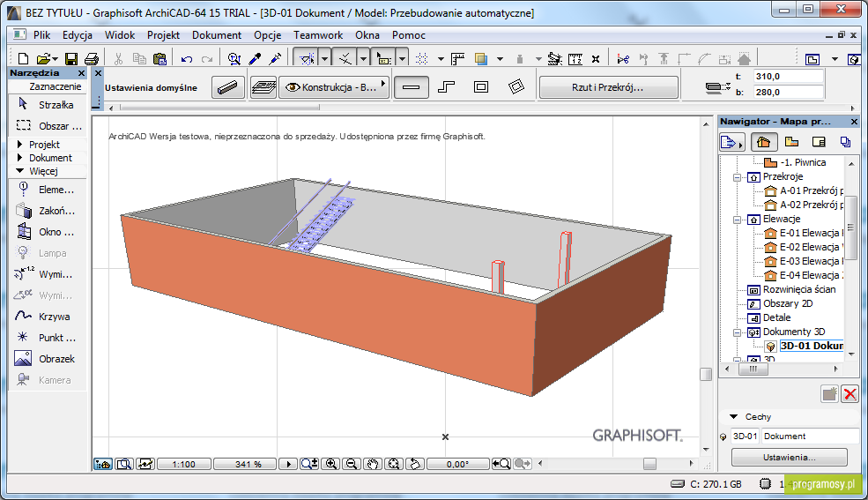
Task: Collapse the Więcej toolbox group
Action: click(x=20, y=170)
